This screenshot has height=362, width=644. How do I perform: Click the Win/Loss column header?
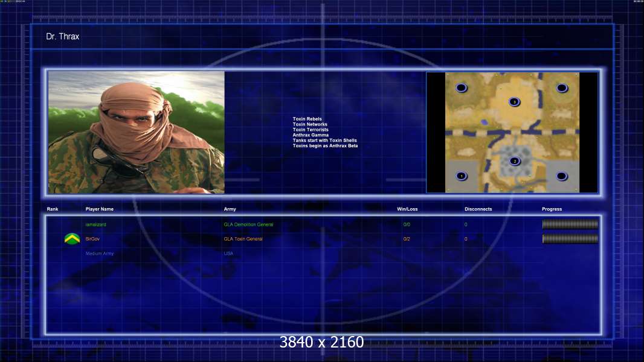[x=407, y=209]
